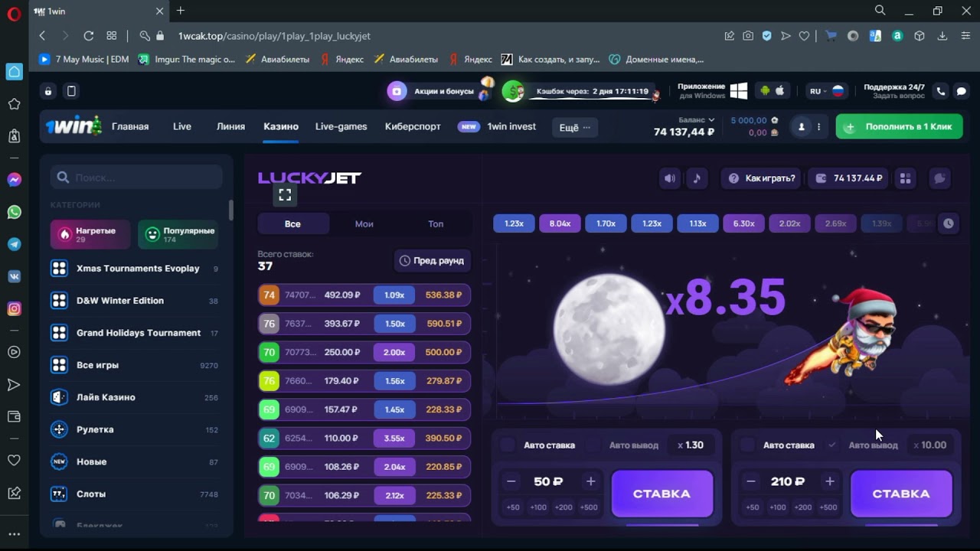The width and height of the screenshot is (980, 551).
Task: Open round history clock icon
Action: tap(949, 223)
